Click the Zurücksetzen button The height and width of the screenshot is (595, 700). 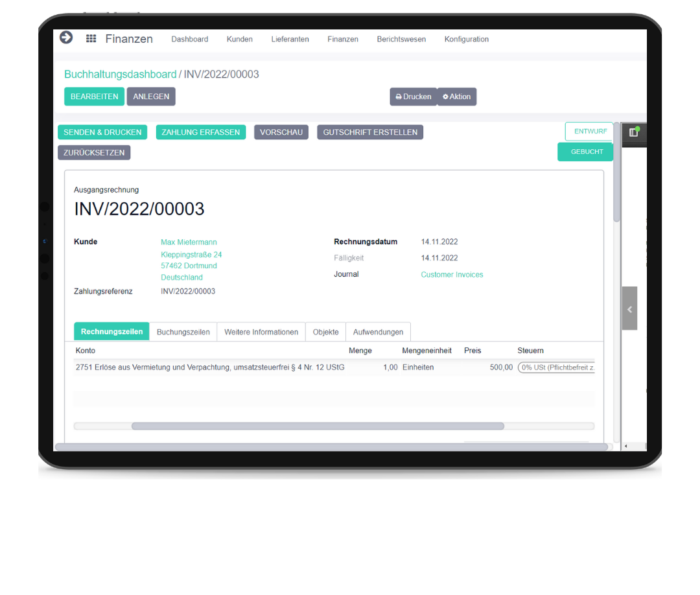pos(94,152)
